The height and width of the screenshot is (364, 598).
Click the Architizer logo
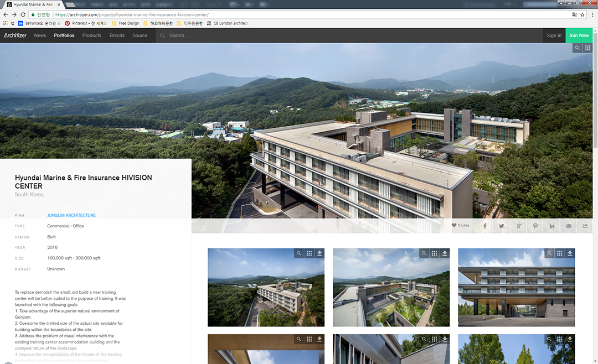(16, 35)
